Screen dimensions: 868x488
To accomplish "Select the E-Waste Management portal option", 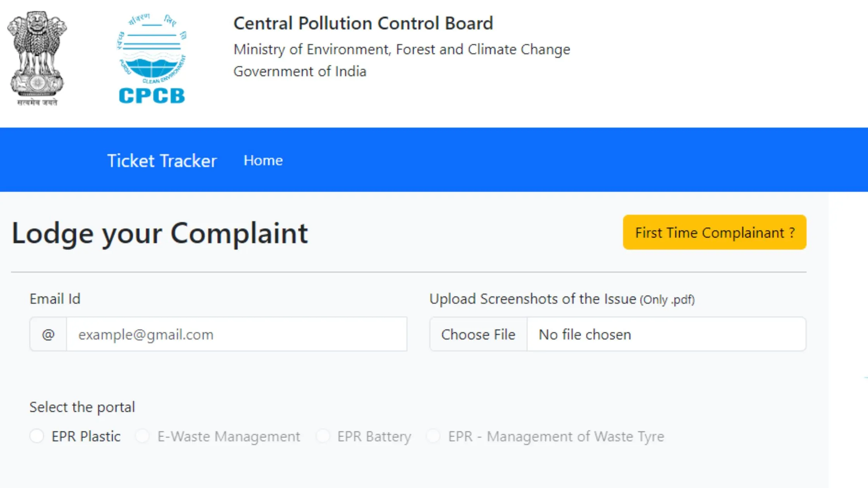I will 142,436.
